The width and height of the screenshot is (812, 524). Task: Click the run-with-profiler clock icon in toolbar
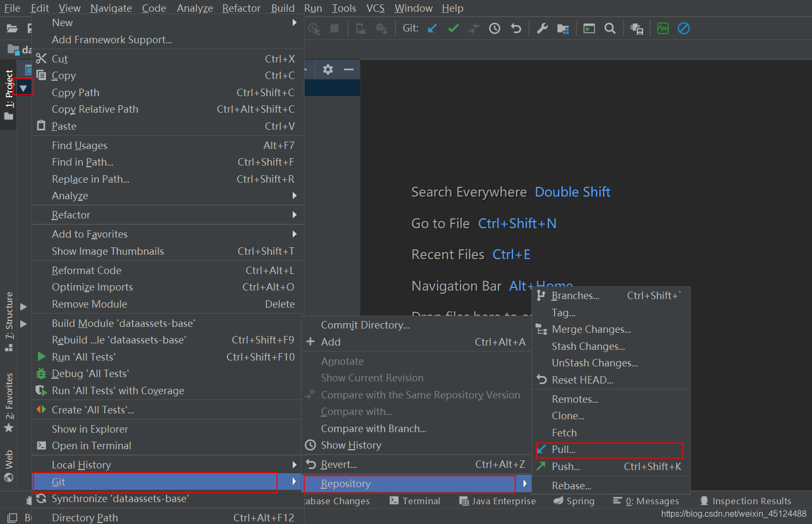[314, 29]
